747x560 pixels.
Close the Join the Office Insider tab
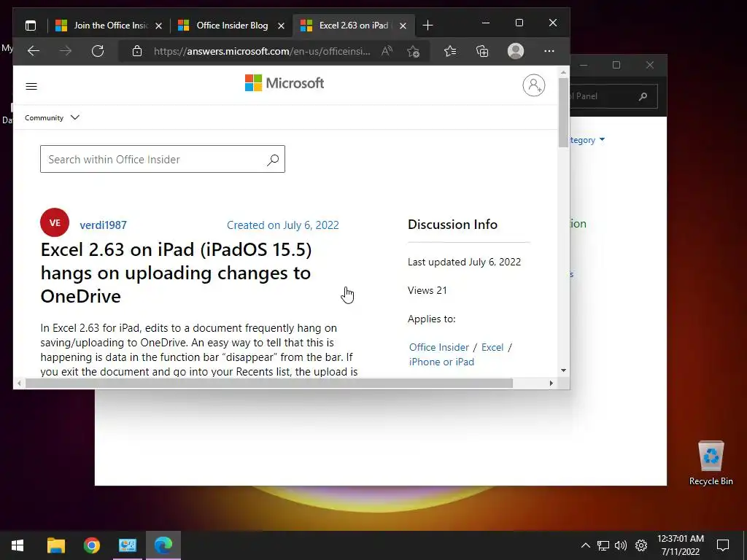point(158,26)
